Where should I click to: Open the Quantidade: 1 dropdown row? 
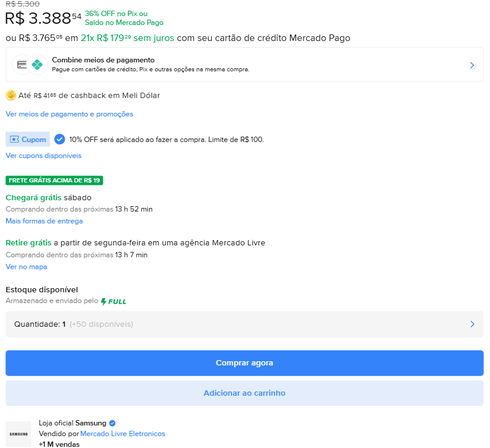(244, 324)
